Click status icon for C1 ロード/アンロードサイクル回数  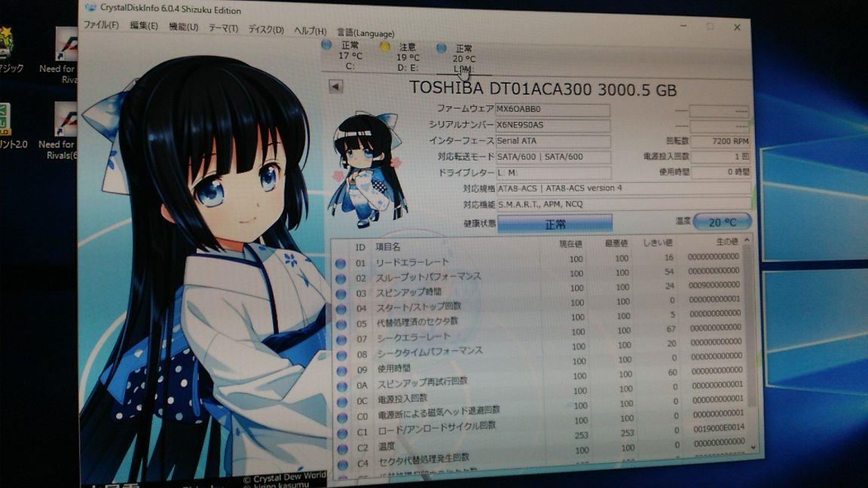click(344, 433)
